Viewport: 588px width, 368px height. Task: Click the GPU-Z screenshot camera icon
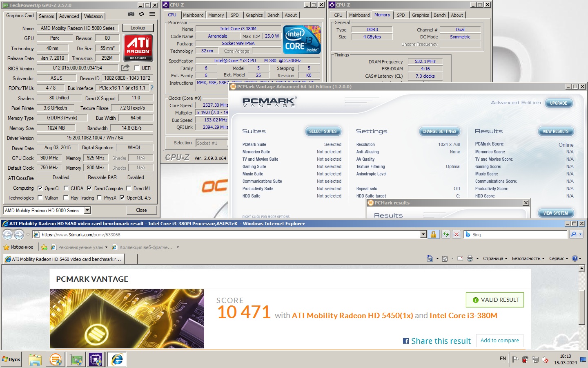tap(131, 14)
